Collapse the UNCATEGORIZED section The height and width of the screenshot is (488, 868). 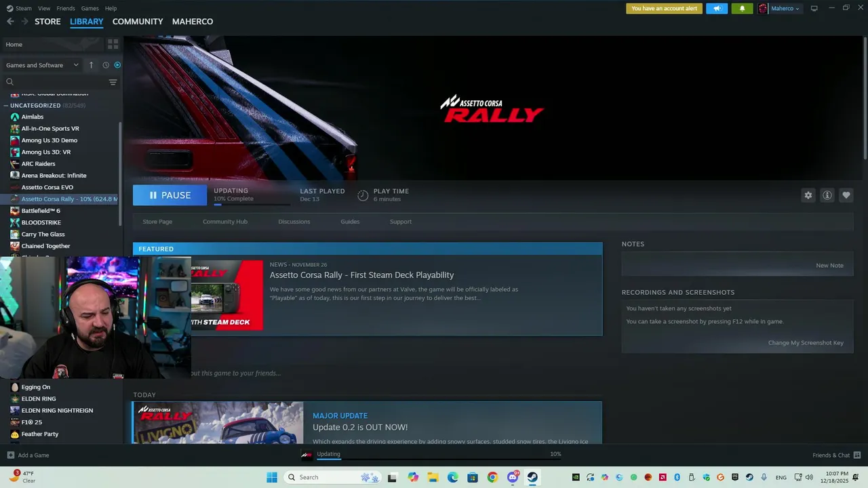[6, 106]
